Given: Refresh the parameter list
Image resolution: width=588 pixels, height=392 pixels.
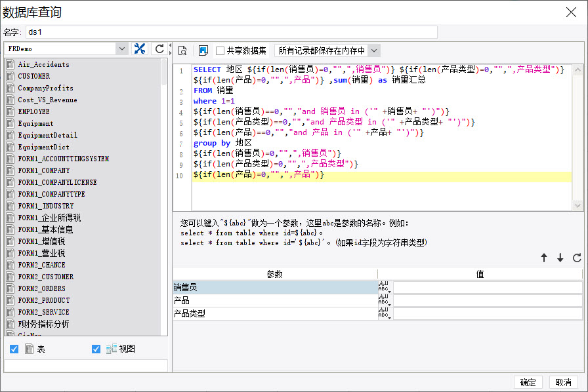Looking at the screenshot, I should pyautogui.click(x=577, y=258).
